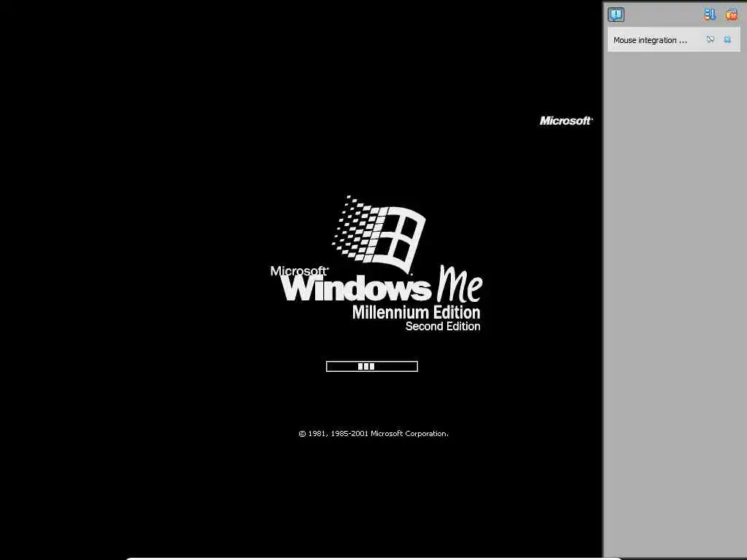Click the 'Second Edition' text
The height and width of the screenshot is (560, 747).
point(443,326)
